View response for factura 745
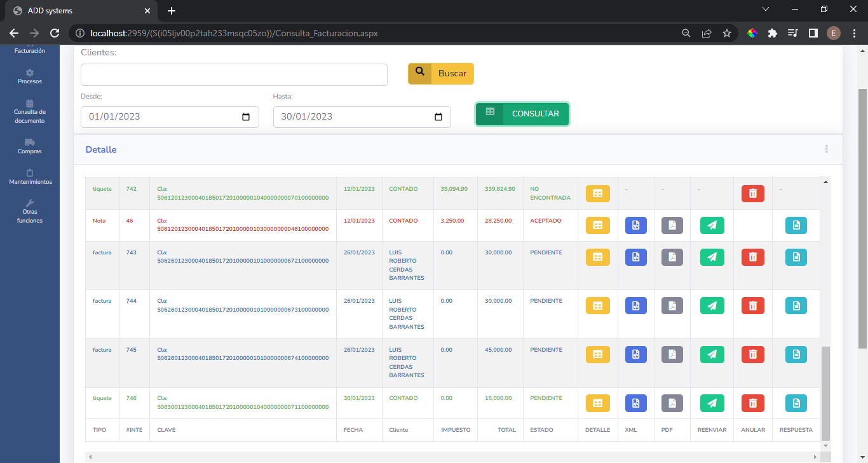 point(796,354)
